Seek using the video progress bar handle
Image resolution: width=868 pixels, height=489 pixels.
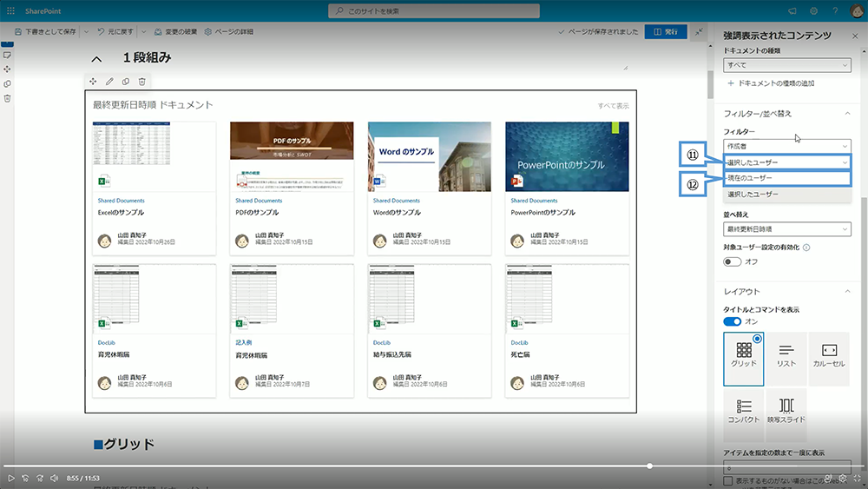[x=649, y=466]
